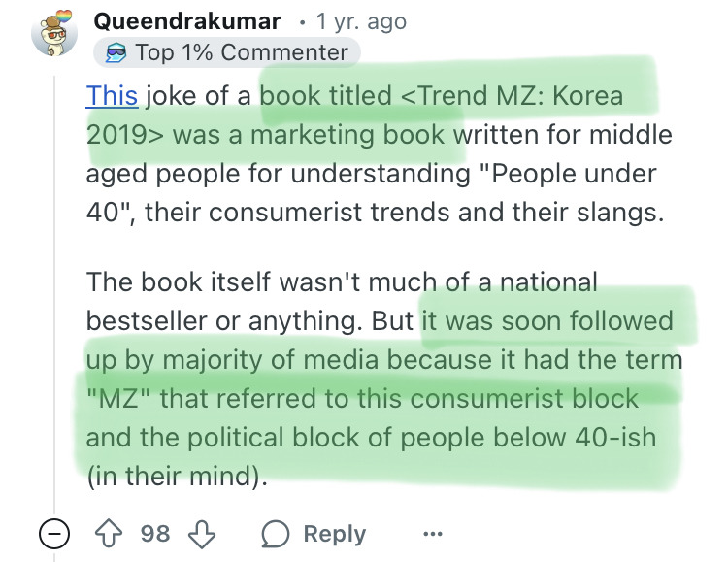The width and height of the screenshot is (728, 562).
Task: Click the speech bubble reply icon
Action: pos(275,534)
